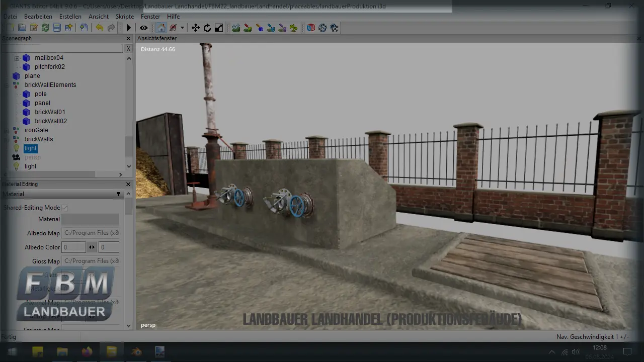The width and height of the screenshot is (644, 362).
Task: Click the black Play button
Action: coord(128,28)
